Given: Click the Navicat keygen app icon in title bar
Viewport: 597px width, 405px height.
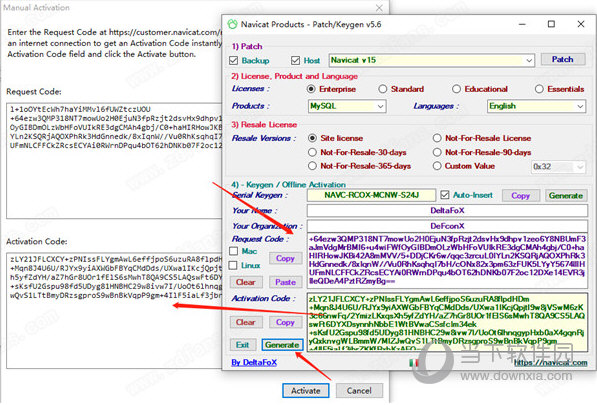Looking at the screenshot, I should [x=232, y=24].
